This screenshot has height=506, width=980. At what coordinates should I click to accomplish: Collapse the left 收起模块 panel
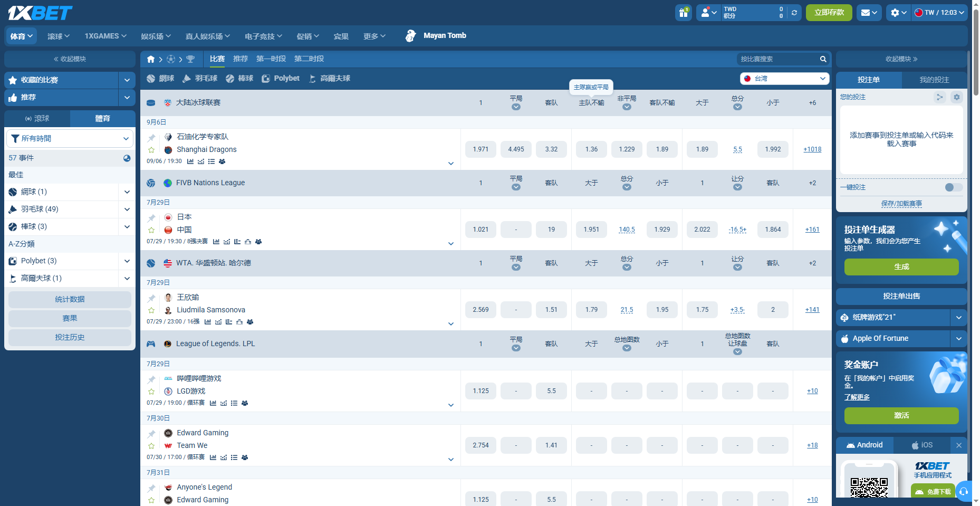coord(70,59)
